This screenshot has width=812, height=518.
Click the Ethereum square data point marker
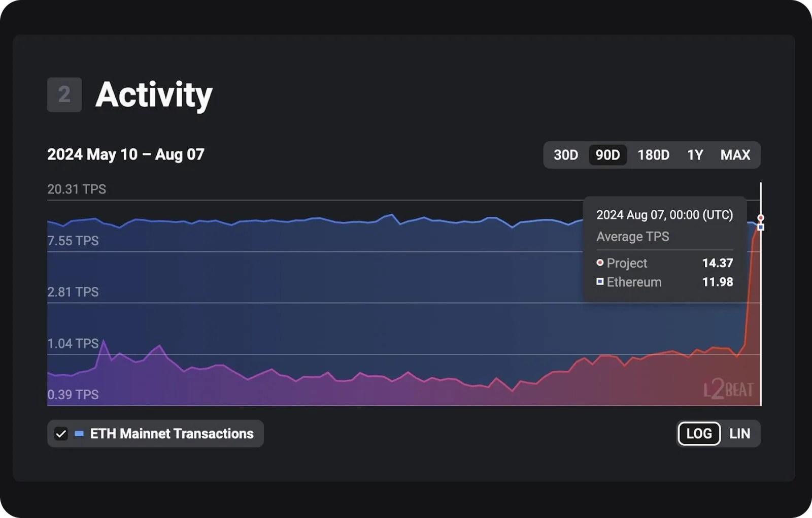coord(761,227)
